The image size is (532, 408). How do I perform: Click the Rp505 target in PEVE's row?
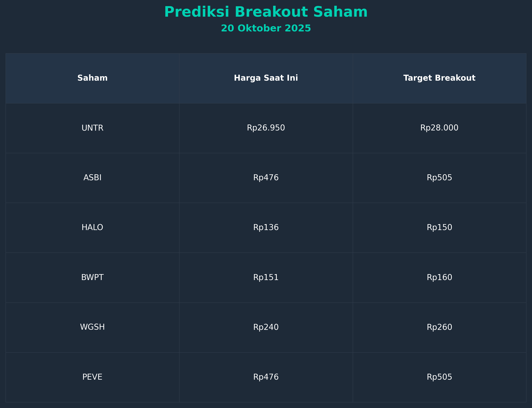tap(439, 377)
